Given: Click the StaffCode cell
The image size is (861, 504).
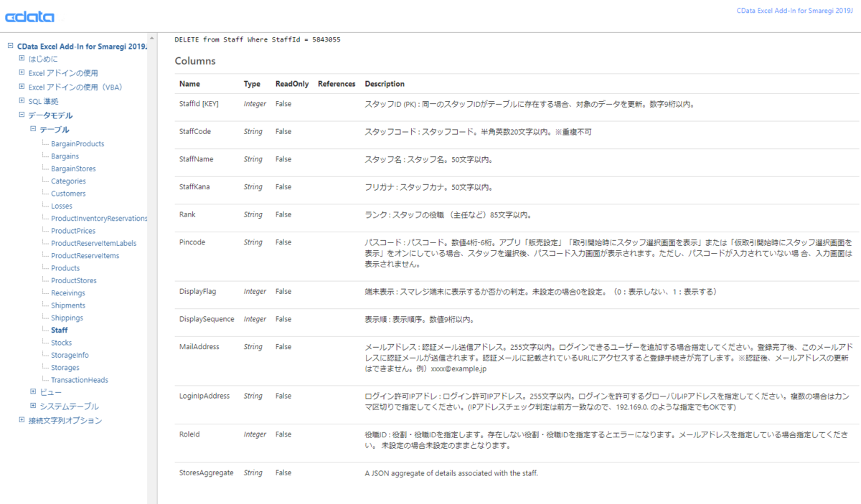Looking at the screenshot, I should coord(195,132).
